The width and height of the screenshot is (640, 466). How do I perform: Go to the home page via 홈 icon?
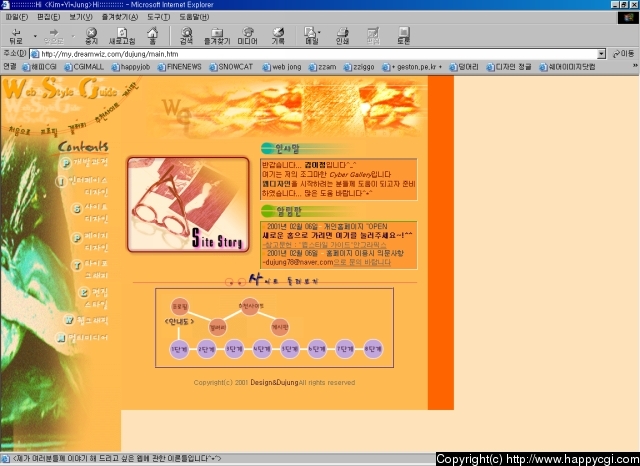152,36
